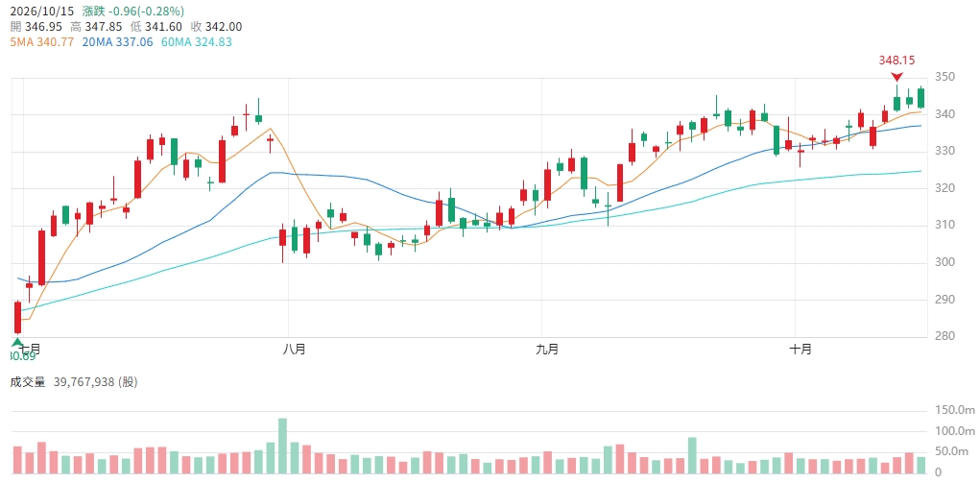Viewport: 980px width, 484px height.
Task: Click the green low price triangle marker
Action: (x=17, y=342)
